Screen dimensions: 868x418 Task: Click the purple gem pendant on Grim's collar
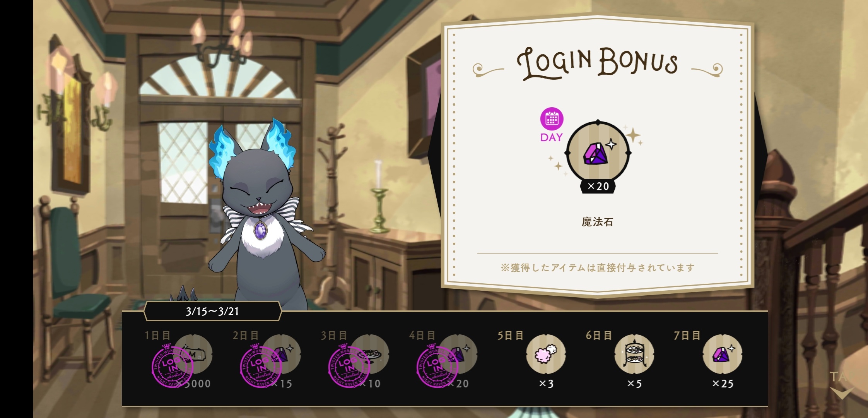260,231
